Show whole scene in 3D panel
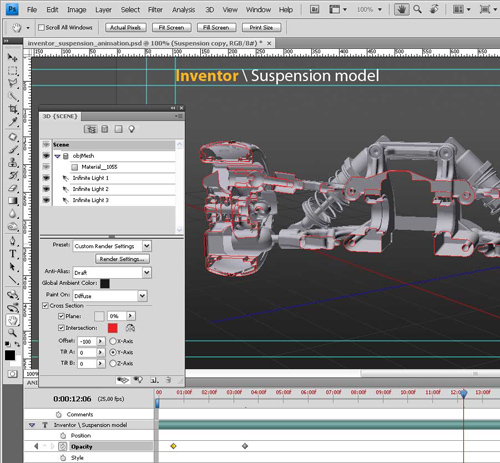The height and width of the screenshot is (463, 500). 90,129
